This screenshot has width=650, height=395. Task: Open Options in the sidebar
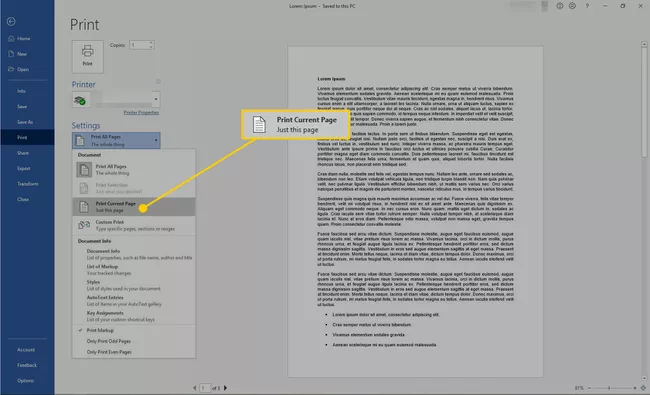point(25,380)
